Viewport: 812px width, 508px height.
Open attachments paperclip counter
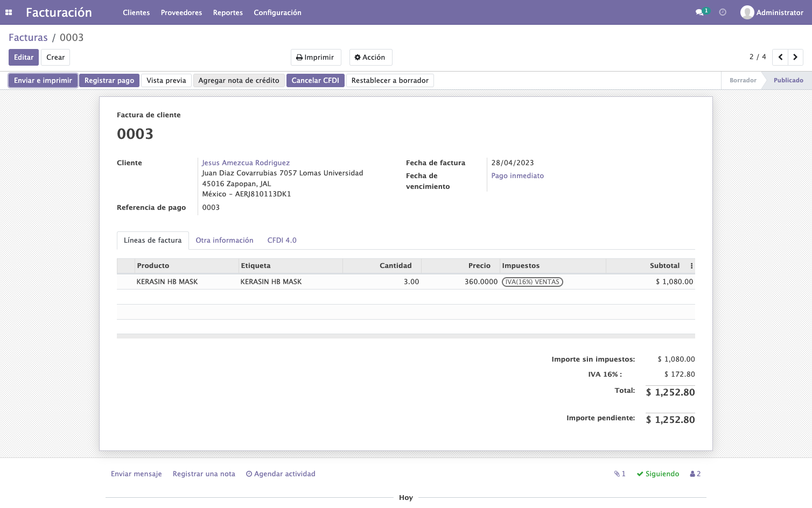tap(620, 474)
